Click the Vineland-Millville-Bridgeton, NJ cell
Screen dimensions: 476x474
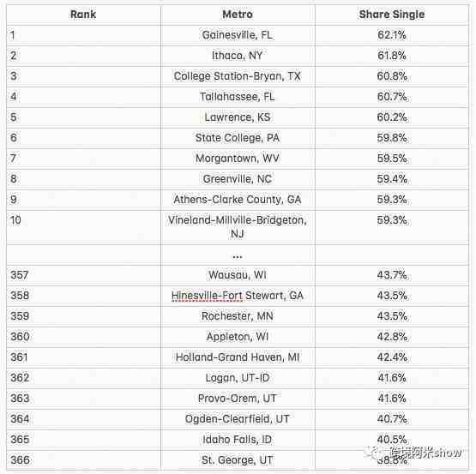(x=238, y=227)
